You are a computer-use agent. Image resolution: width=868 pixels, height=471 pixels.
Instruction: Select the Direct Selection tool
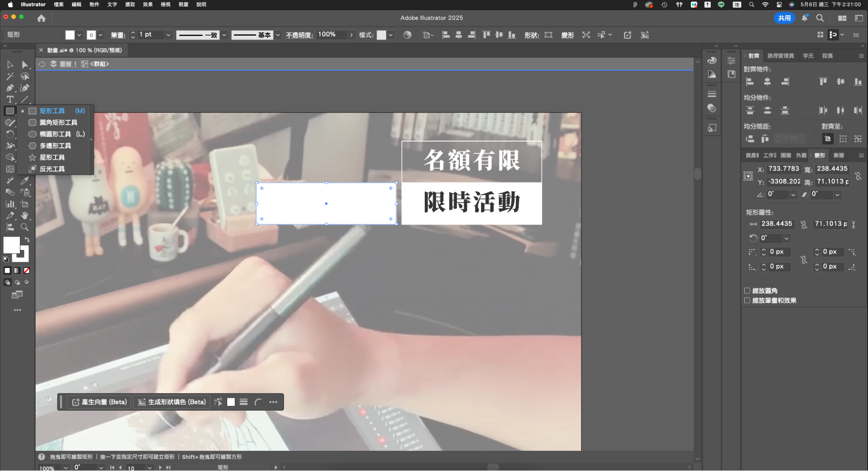(25, 65)
